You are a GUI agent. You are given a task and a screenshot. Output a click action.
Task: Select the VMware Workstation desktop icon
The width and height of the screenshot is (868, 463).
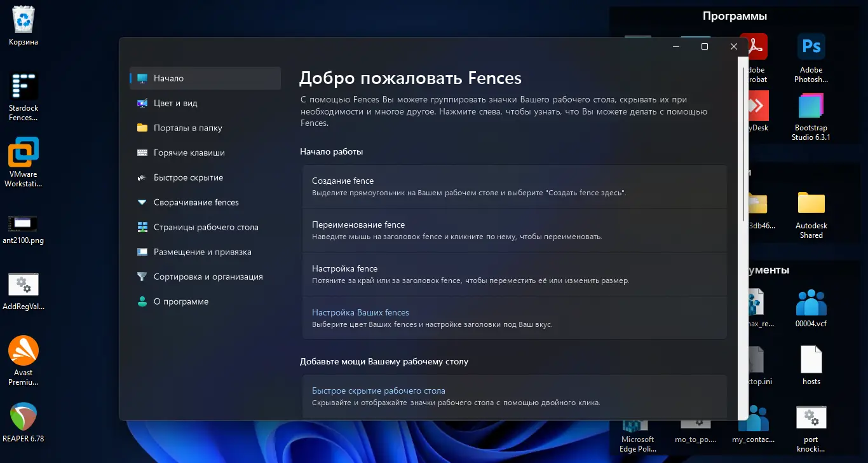click(x=24, y=162)
